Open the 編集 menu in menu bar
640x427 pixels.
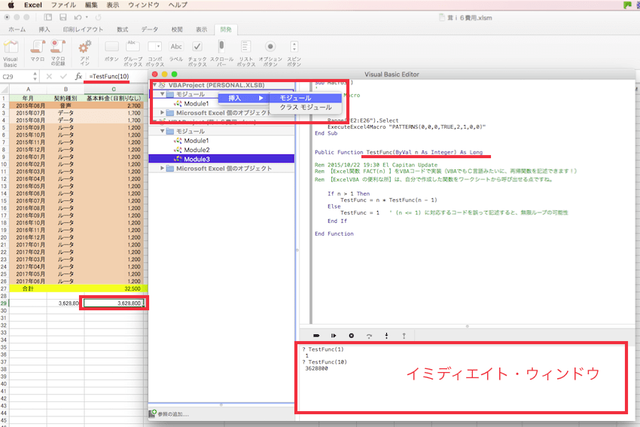click(91, 5)
